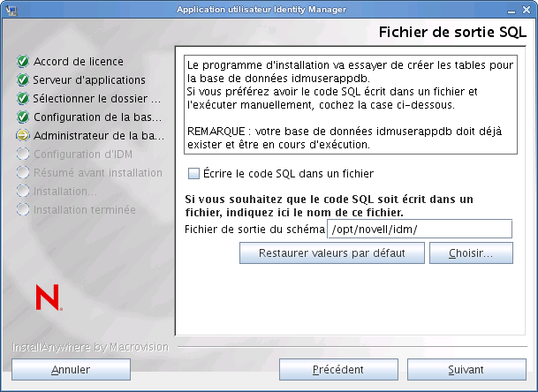
Task: Close the Identity Manager installer window
Action: tap(527, 10)
